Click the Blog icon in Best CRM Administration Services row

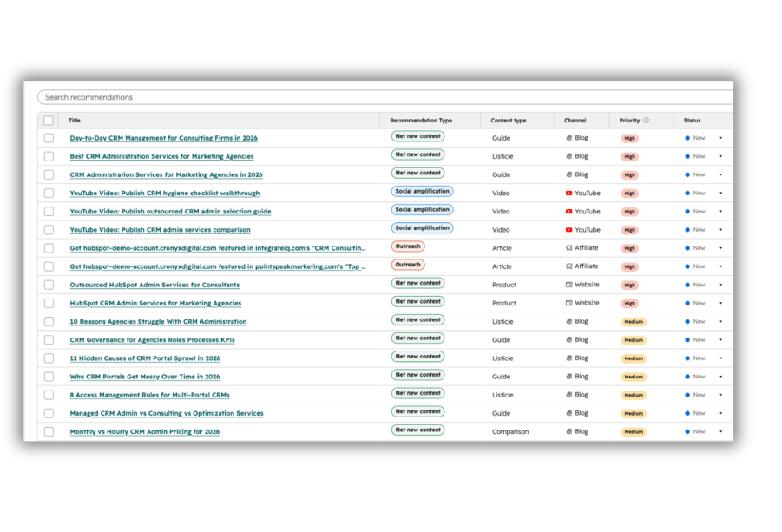click(x=568, y=156)
